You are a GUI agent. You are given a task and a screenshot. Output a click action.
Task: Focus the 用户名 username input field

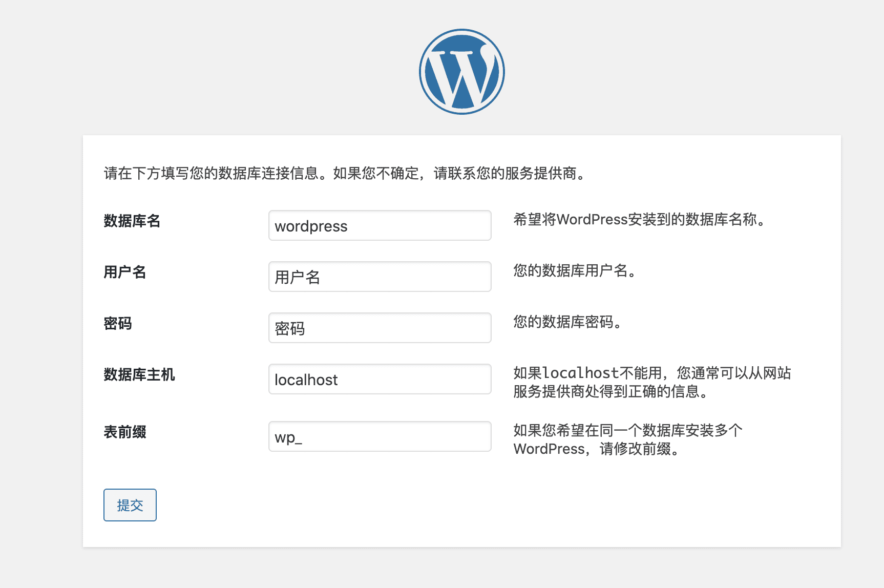point(380,277)
